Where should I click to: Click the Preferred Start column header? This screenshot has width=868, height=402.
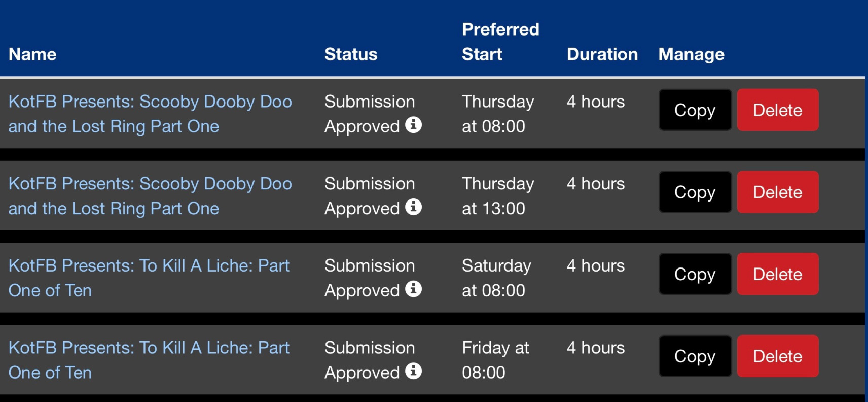click(500, 42)
